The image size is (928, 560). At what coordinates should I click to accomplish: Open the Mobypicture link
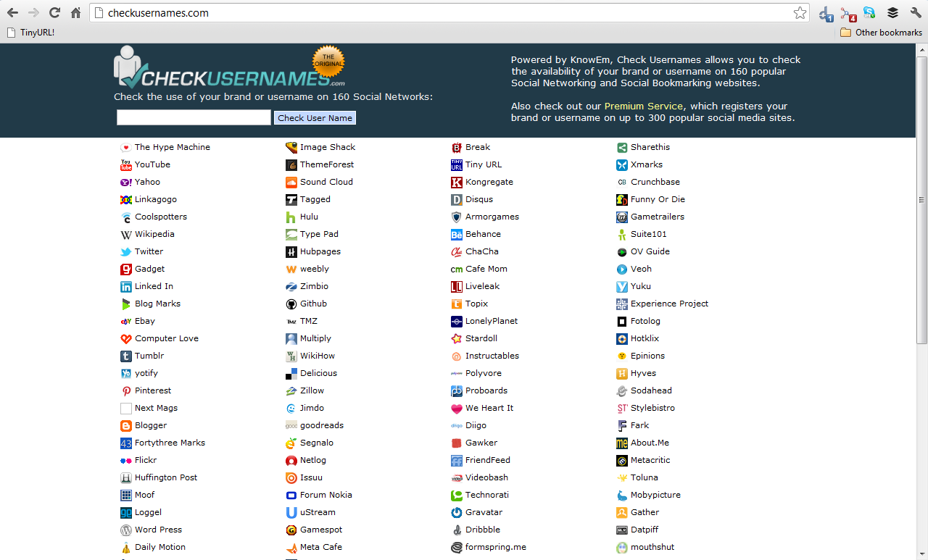click(x=655, y=495)
